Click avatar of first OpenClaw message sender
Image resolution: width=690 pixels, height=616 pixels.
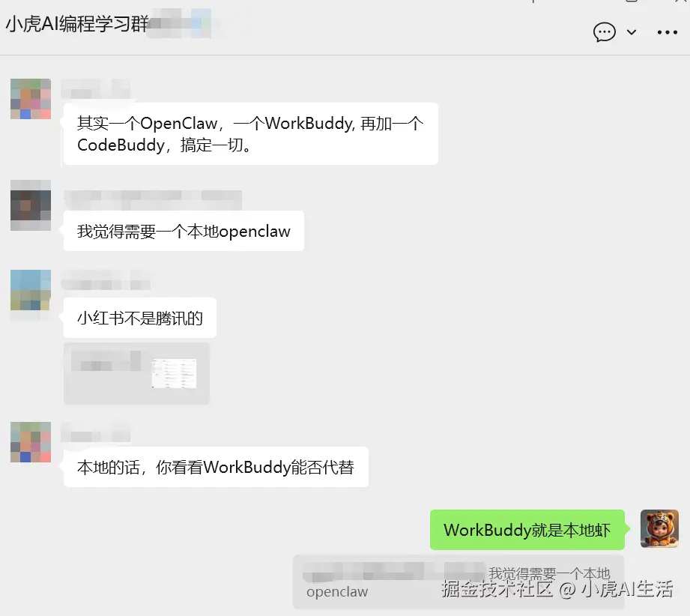click(x=31, y=99)
